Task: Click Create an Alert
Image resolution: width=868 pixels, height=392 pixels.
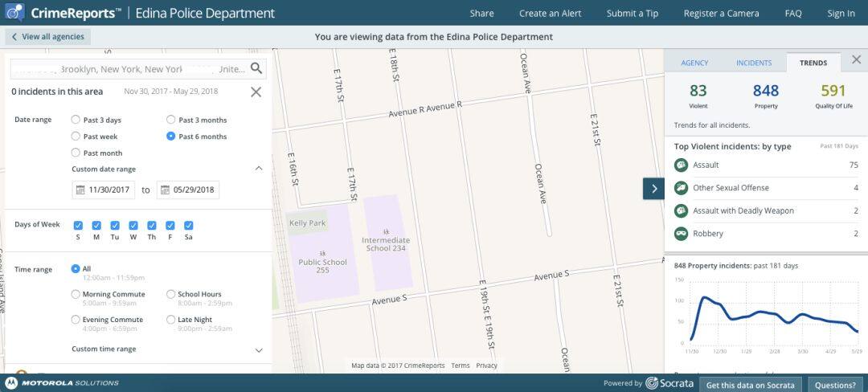Action: tap(551, 14)
